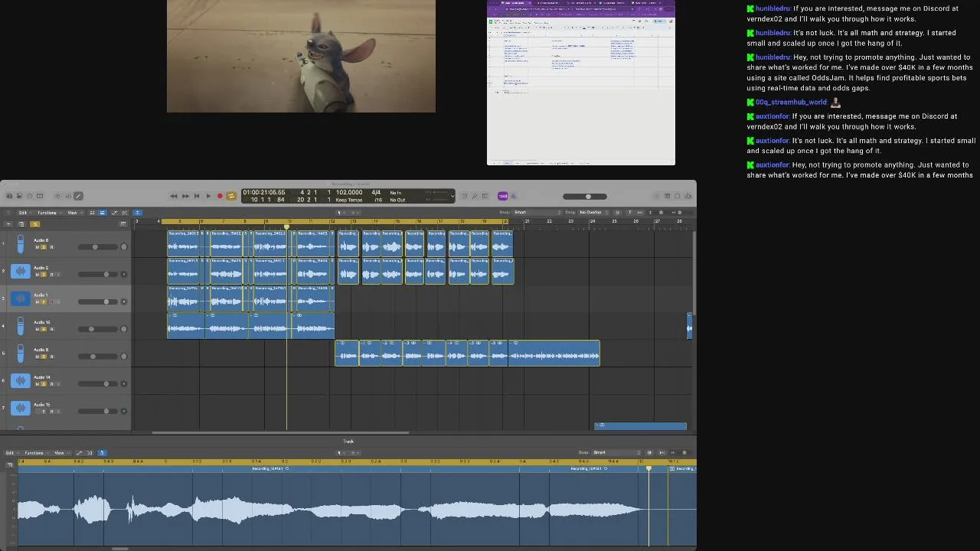
Task: Click Waveform Zoom button in tracks area
Action: click(617, 212)
